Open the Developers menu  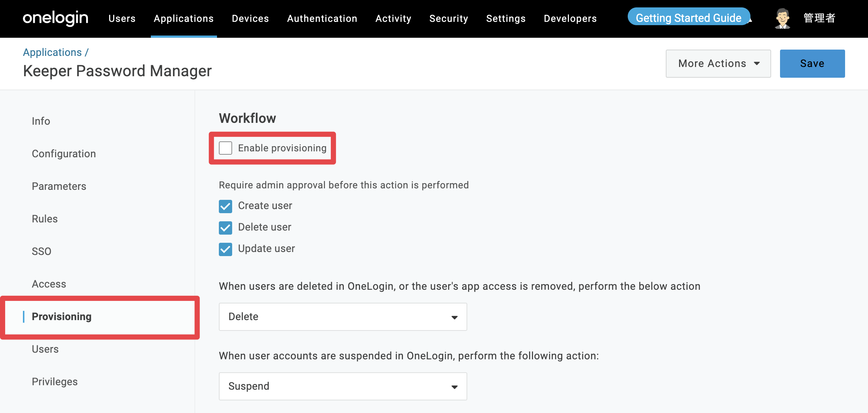click(x=570, y=19)
